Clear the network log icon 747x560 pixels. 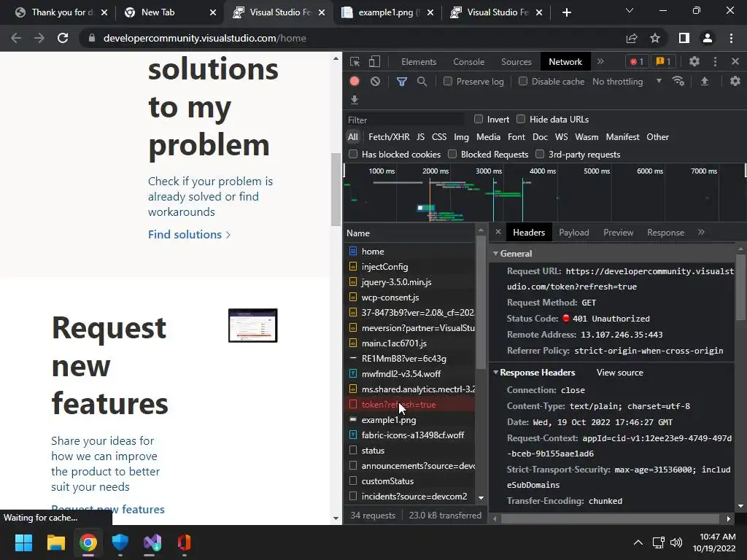376,82
